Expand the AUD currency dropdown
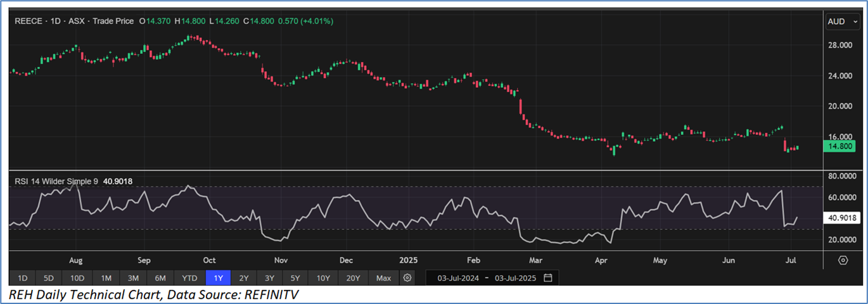This screenshot has width=868, height=304. pos(840,22)
